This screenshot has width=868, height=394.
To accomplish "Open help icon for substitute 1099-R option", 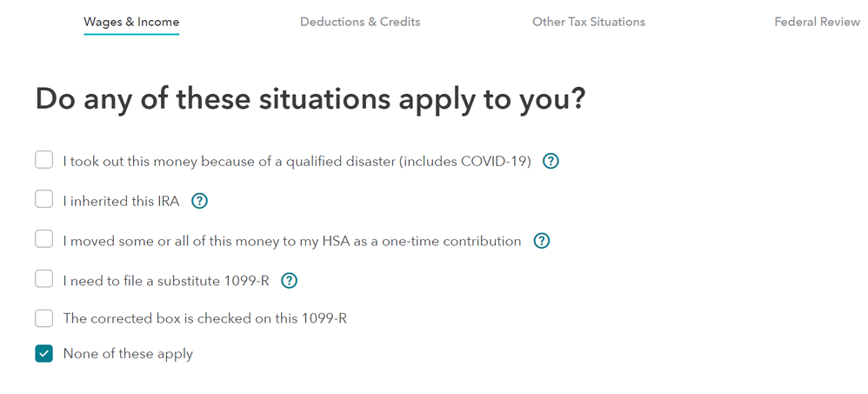I will tap(289, 281).
